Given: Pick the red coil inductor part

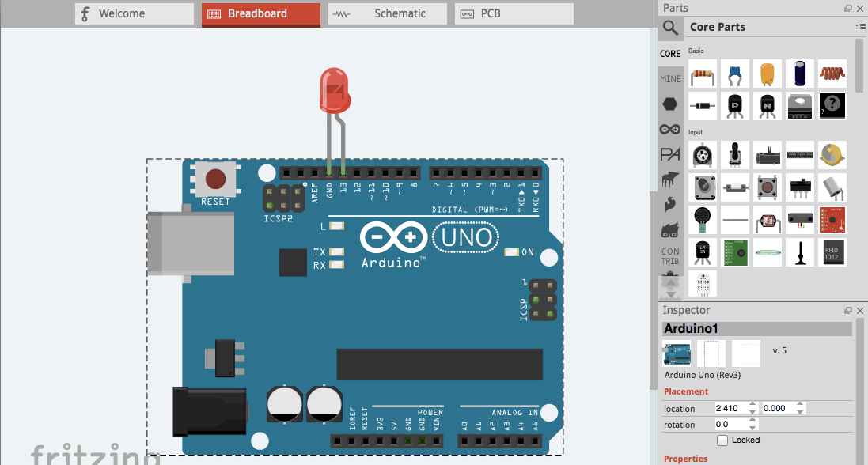Looking at the screenshot, I should point(832,74).
